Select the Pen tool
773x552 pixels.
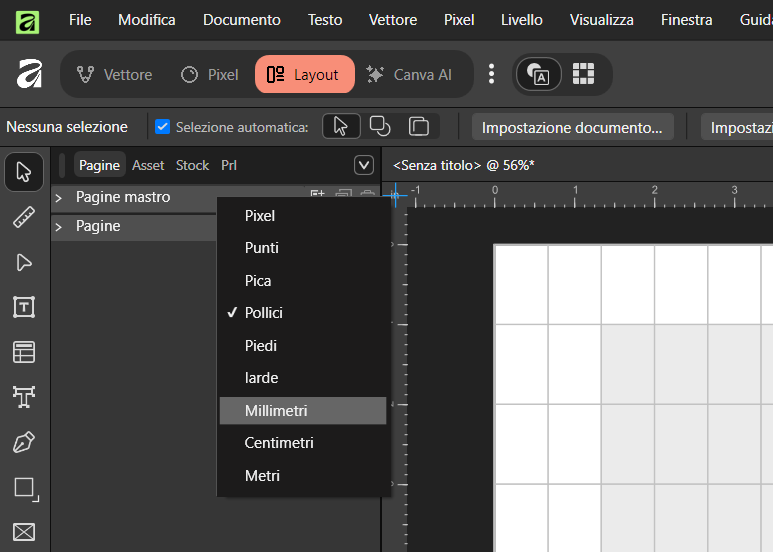tap(24, 442)
